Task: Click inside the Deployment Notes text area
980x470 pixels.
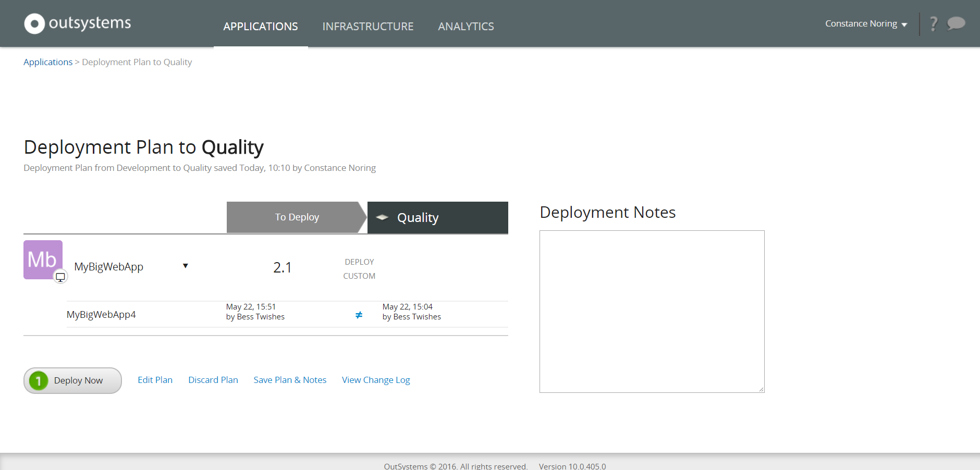Action: click(x=651, y=311)
